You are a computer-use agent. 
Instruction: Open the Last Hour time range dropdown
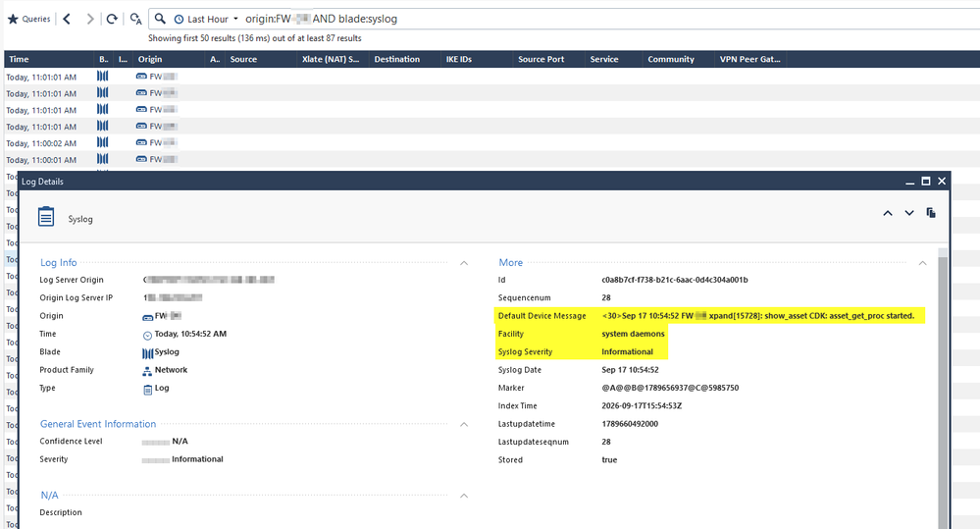pyautogui.click(x=206, y=20)
